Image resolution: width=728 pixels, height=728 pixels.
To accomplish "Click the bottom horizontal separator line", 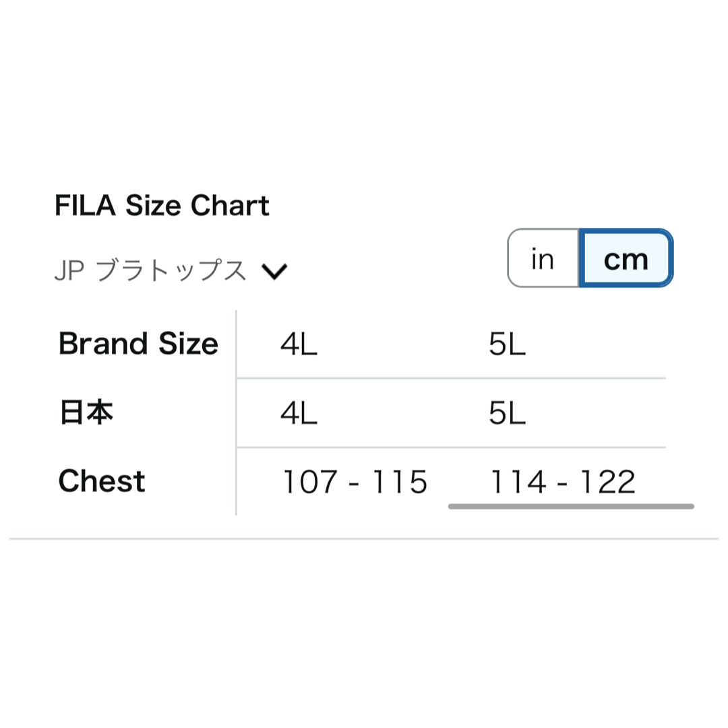I will coord(364,539).
